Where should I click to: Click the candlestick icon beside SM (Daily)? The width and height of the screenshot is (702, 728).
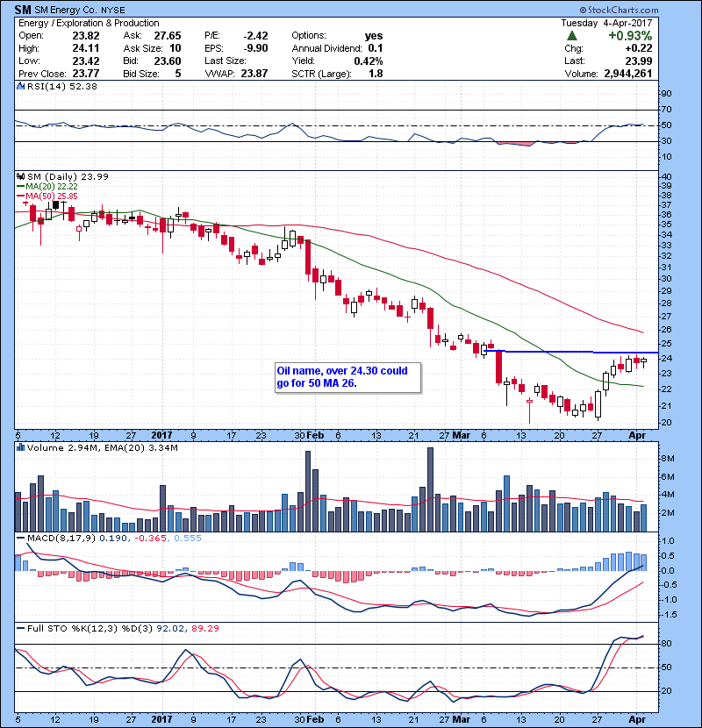point(21,176)
